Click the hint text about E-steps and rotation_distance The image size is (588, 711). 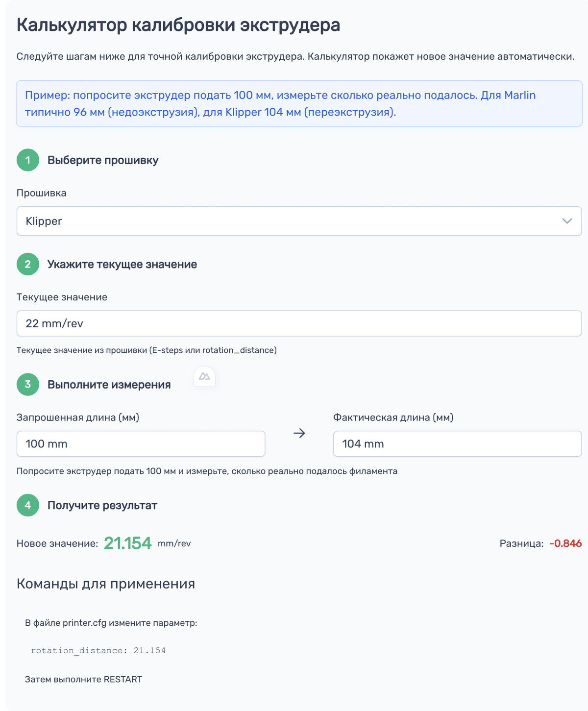(x=147, y=350)
